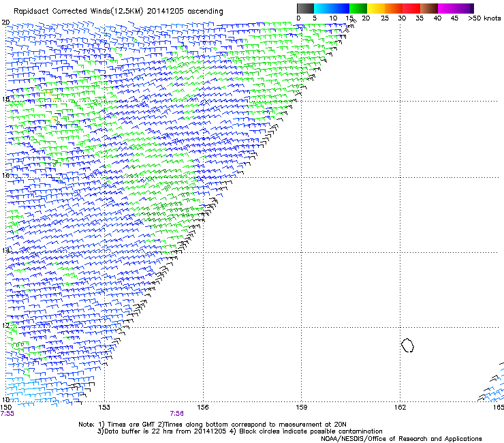The height and width of the screenshot is (443, 504).
Task: Click the 12 latitude axis label
Action: (x=5, y=325)
